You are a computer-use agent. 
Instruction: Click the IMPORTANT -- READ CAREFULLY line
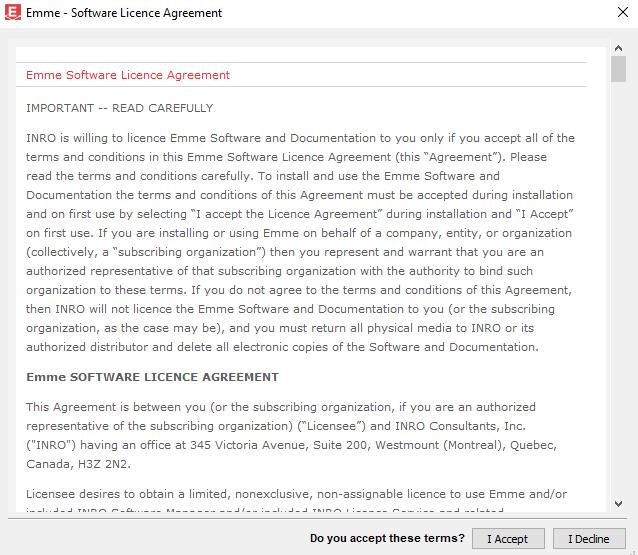(x=120, y=108)
